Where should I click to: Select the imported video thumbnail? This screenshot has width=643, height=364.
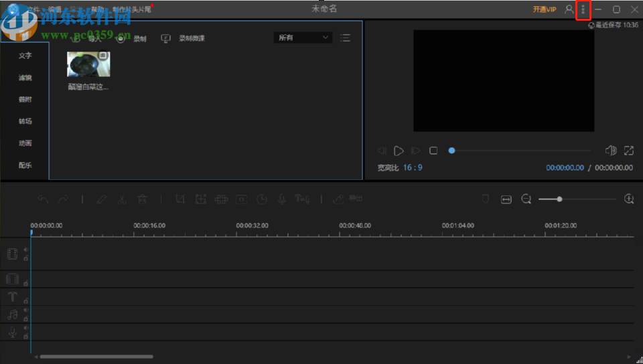(x=88, y=65)
